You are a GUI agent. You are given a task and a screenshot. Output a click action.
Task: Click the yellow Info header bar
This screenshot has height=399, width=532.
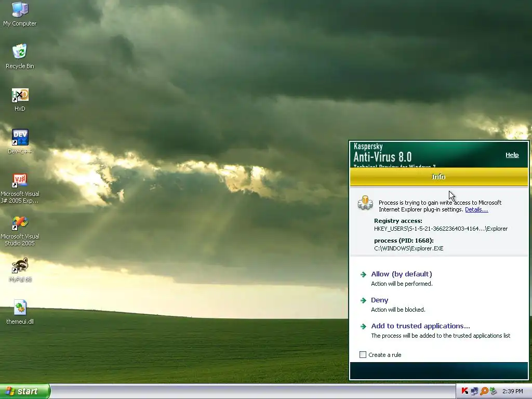[x=438, y=177]
